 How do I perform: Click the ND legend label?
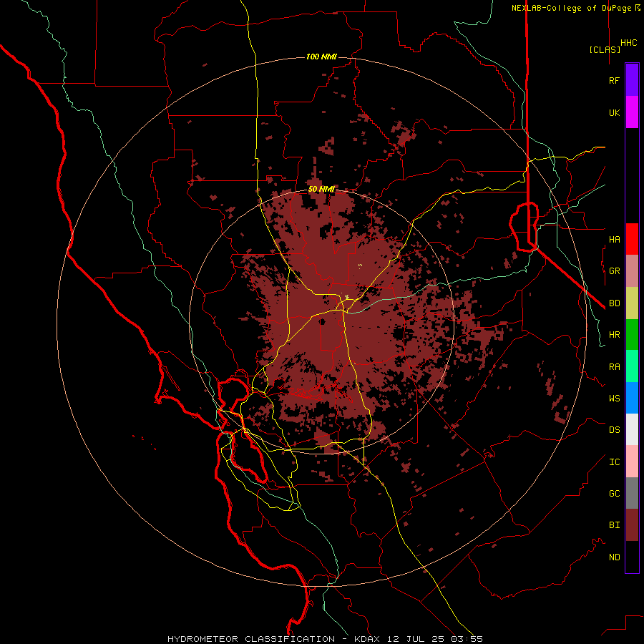click(614, 557)
